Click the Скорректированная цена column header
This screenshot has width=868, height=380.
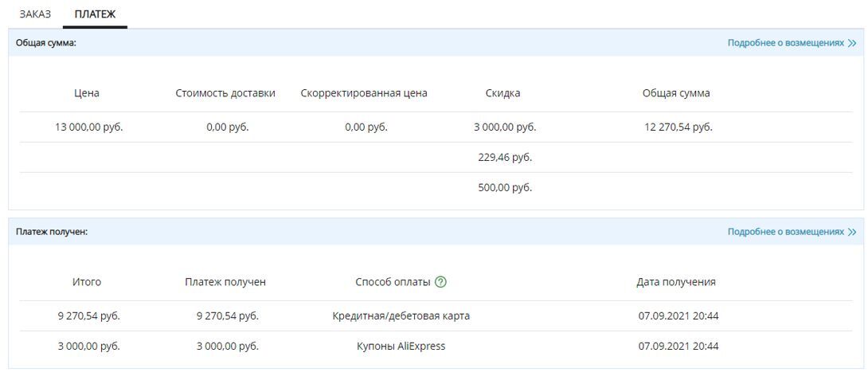click(364, 93)
